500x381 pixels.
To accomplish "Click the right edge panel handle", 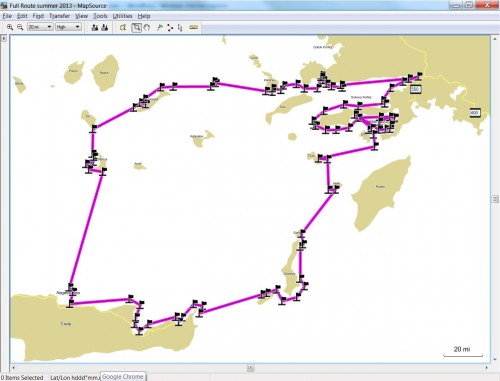I will [495, 199].
